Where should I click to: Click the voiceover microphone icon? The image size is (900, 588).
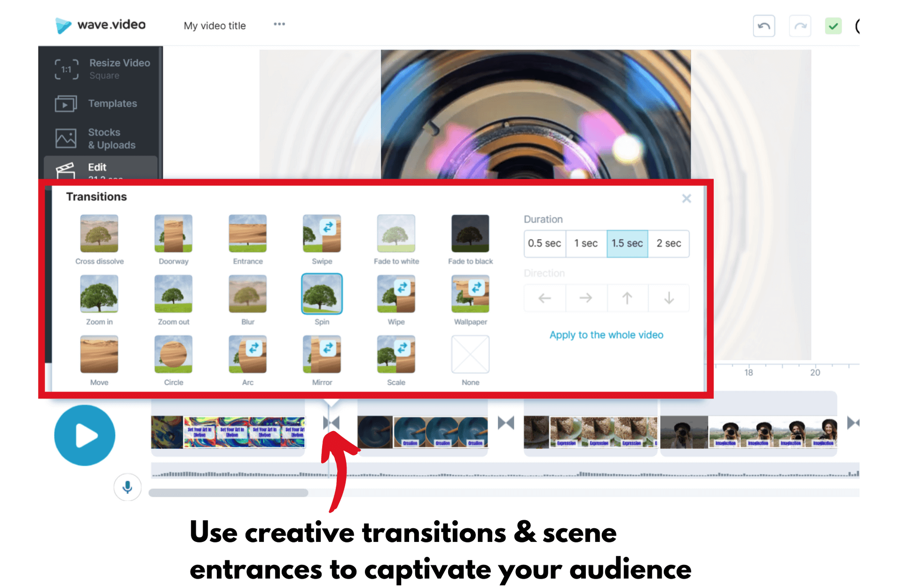click(127, 487)
